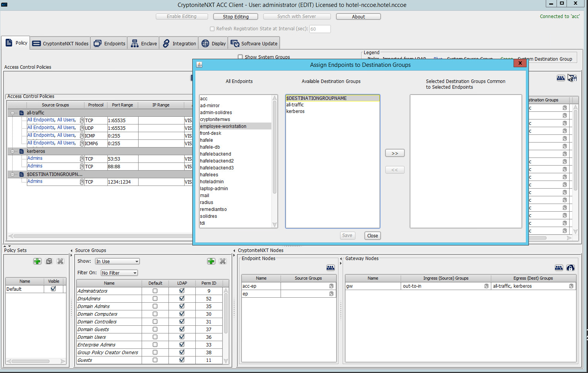
Task: Edit source groups of kerberos 53:53 rule
Action: [82, 159]
